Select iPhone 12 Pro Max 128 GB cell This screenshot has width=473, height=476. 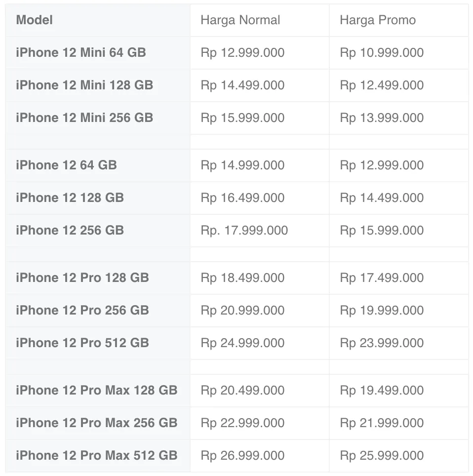pos(96,391)
